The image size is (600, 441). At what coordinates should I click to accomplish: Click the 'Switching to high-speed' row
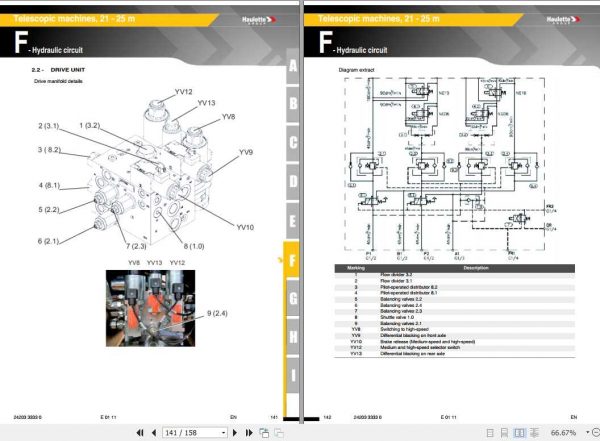coord(455,329)
